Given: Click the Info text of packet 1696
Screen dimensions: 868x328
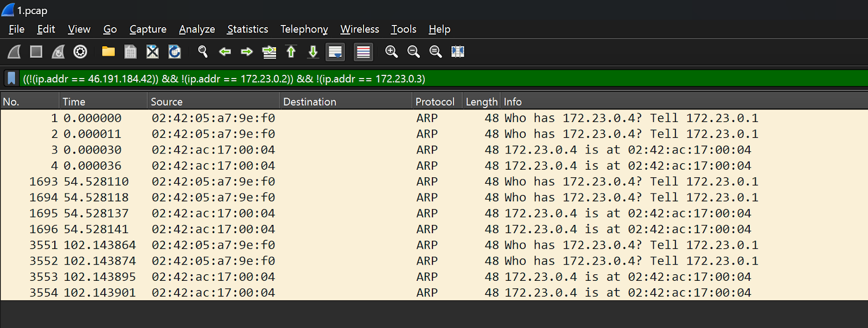Looking at the screenshot, I should 628,229.
